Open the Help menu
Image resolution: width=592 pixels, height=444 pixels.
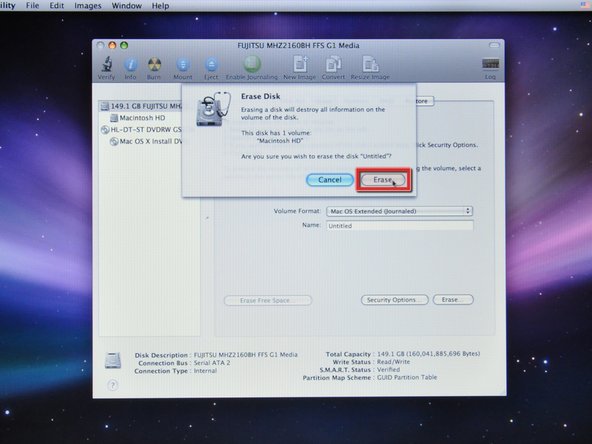click(160, 6)
